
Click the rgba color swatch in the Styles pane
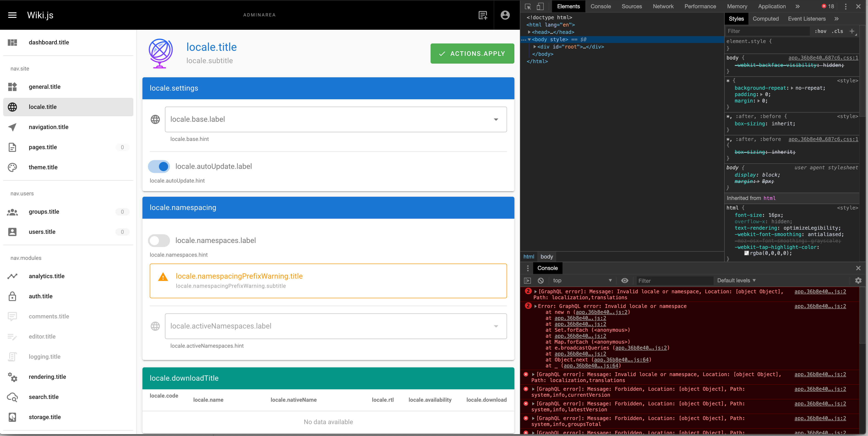(746, 253)
